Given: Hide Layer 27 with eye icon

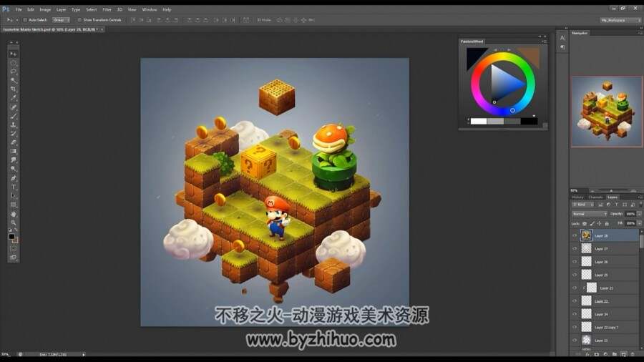Looking at the screenshot, I should point(575,249).
